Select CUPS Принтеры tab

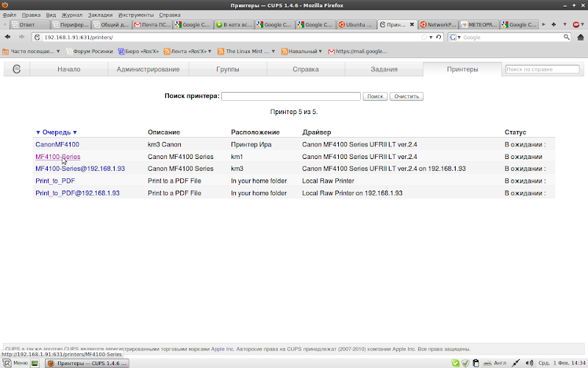click(462, 69)
